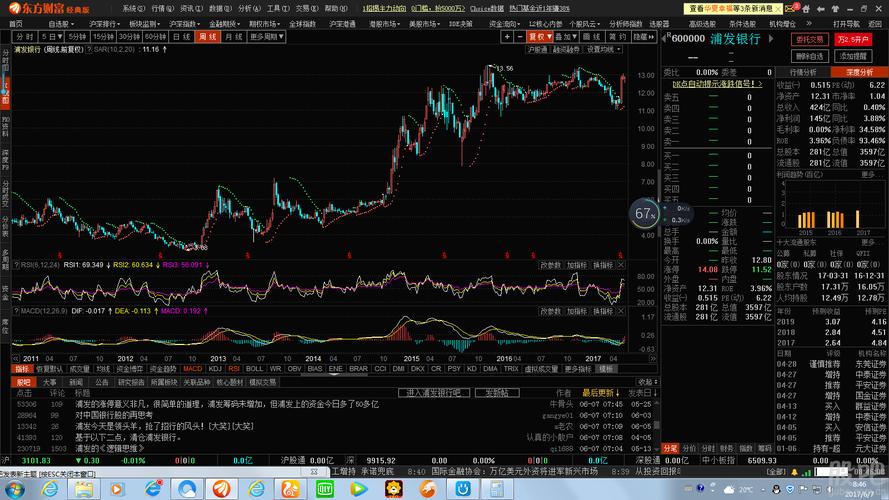This screenshot has width=889, height=500.
Task: Open iQIYI app in taskbar
Action: coord(324,488)
